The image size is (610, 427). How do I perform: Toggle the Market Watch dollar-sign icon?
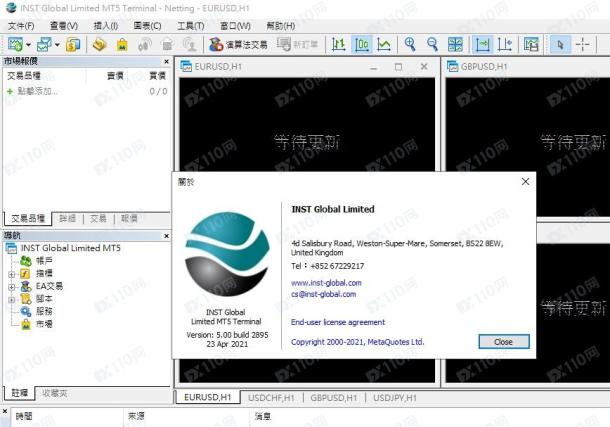73,44
